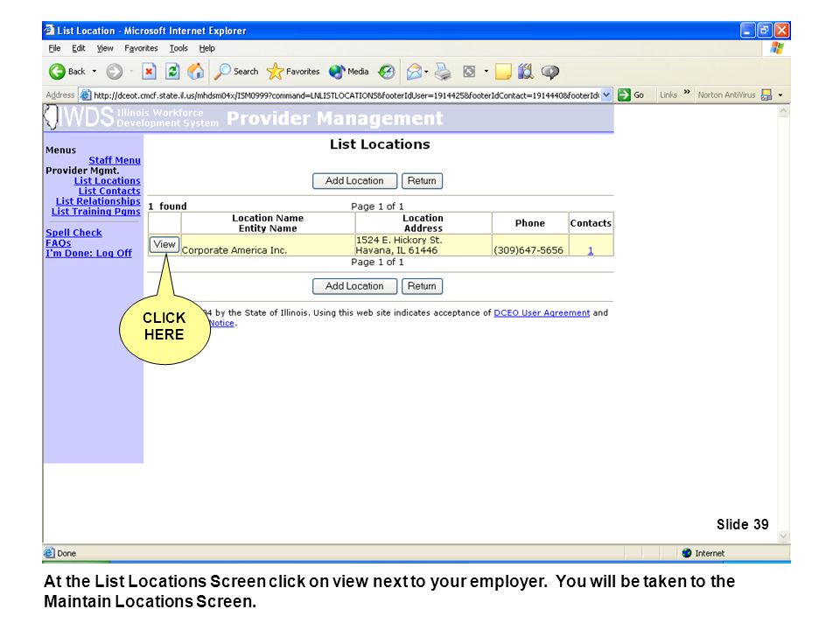
Task: Expand the Links toolbar chevron
Action: [x=687, y=92]
